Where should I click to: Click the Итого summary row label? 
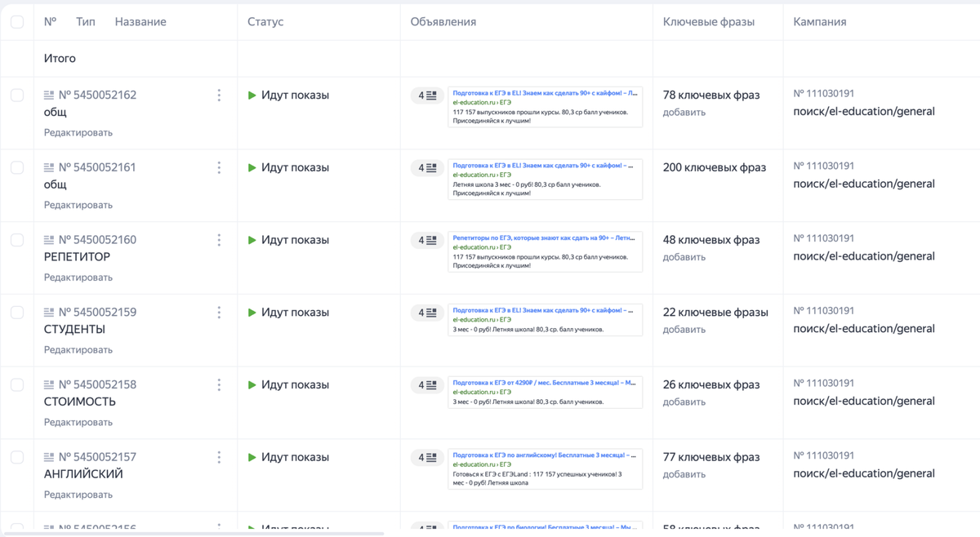60,59
